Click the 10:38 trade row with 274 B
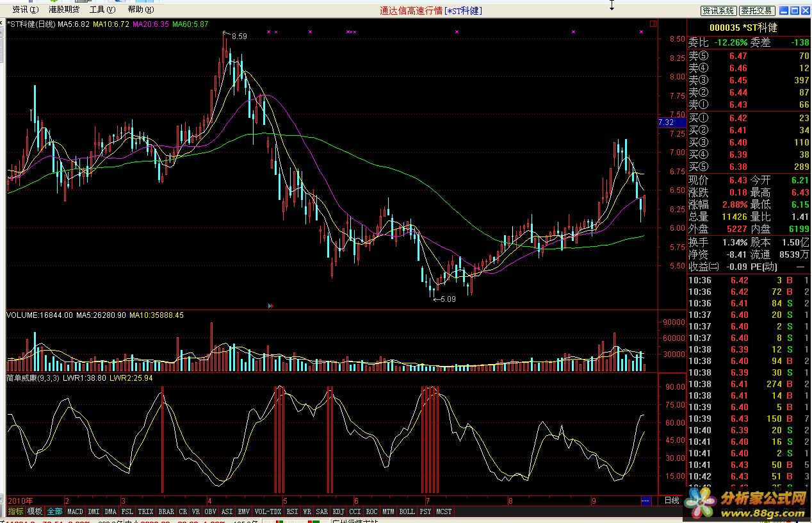812x523 pixels. 749,384
